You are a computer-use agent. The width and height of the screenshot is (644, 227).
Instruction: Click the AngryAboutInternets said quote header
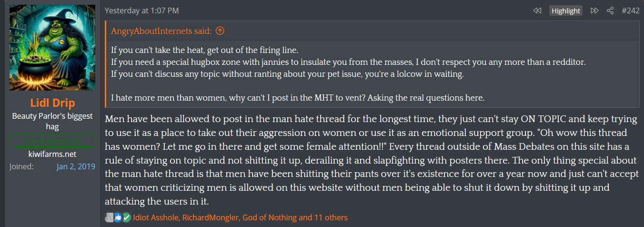pyautogui.click(x=161, y=31)
